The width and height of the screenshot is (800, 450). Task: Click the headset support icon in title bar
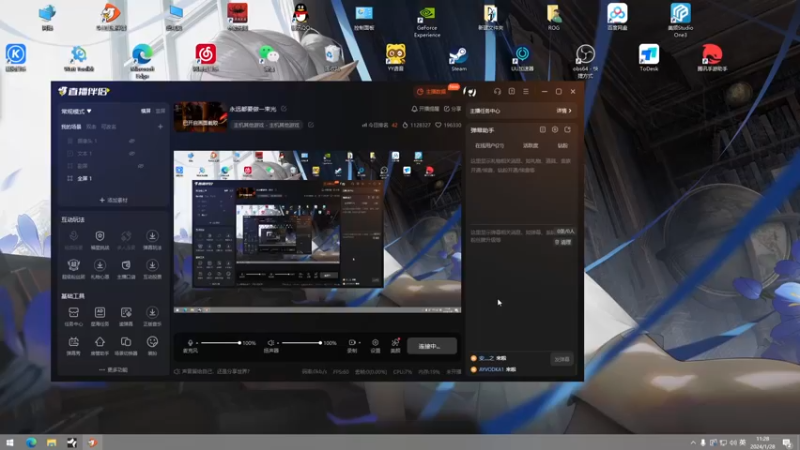(x=497, y=91)
